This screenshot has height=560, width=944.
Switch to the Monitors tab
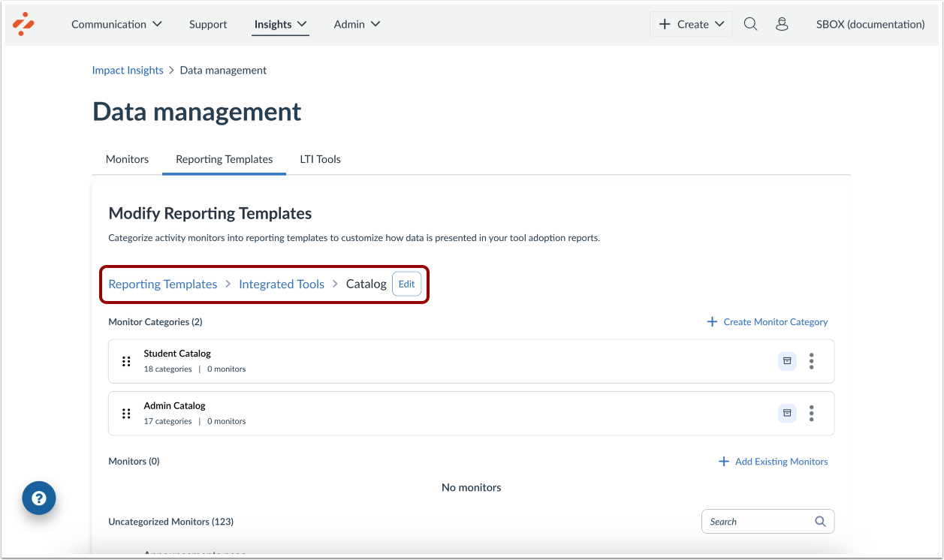tap(127, 158)
